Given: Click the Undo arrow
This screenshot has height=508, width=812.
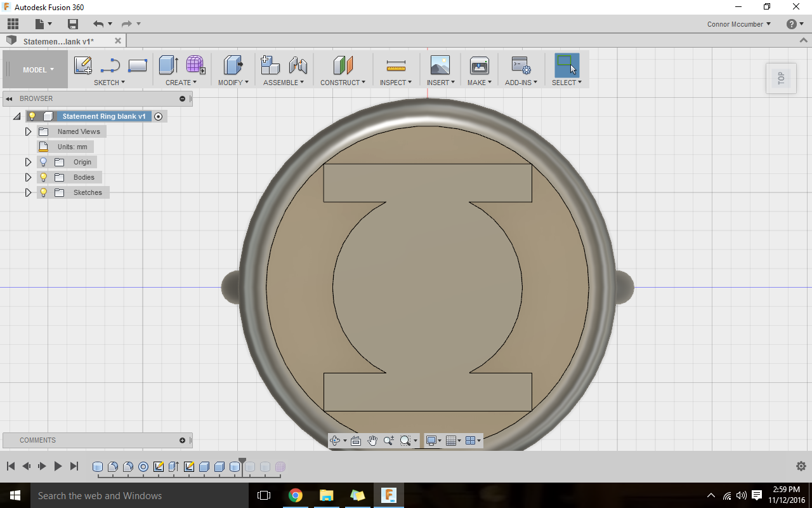Looking at the screenshot, I should pos(98,24).
